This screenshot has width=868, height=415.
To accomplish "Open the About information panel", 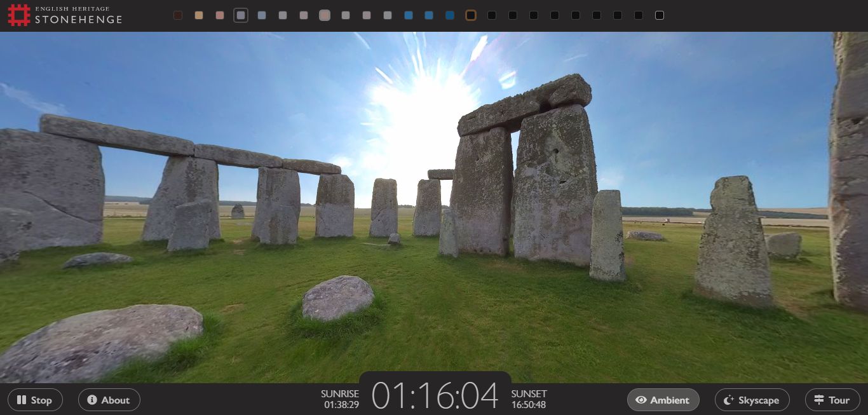I will pyautogui.click(x=109, y=400).
